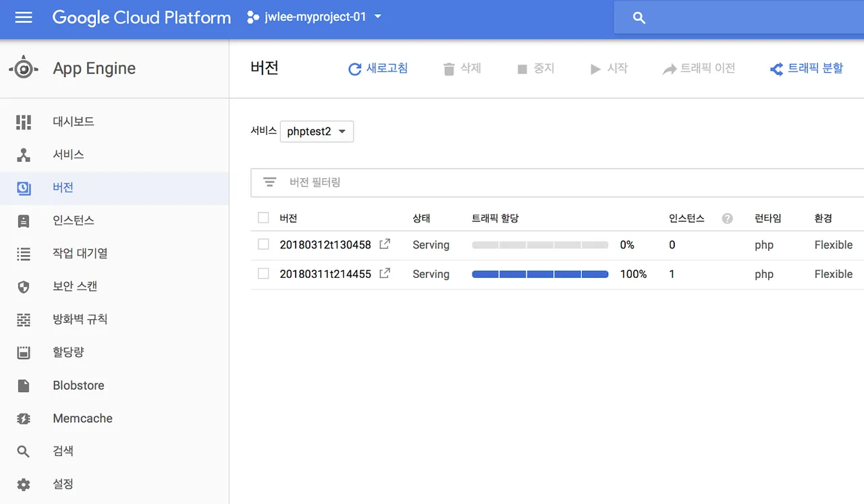Click the Google Cloud Platform title
Screen dimensions: 864x504
pyautogui.click(x=142, y=18)
